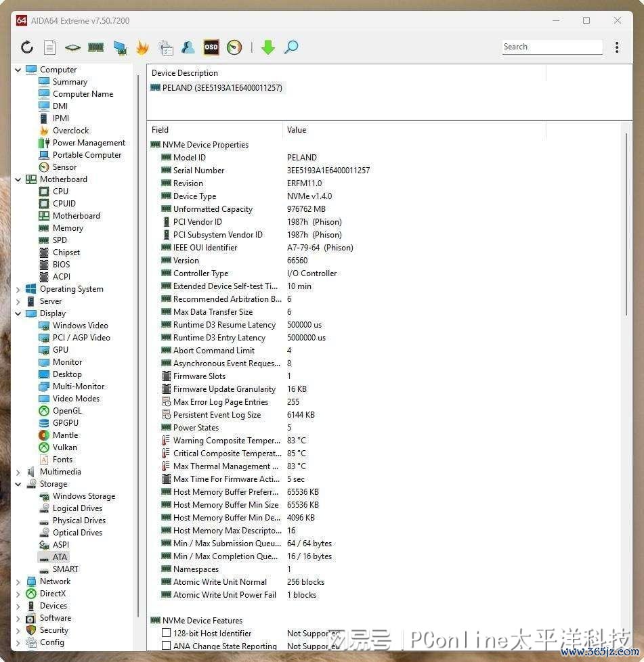Expand the Server tree node

coord(18,301)
